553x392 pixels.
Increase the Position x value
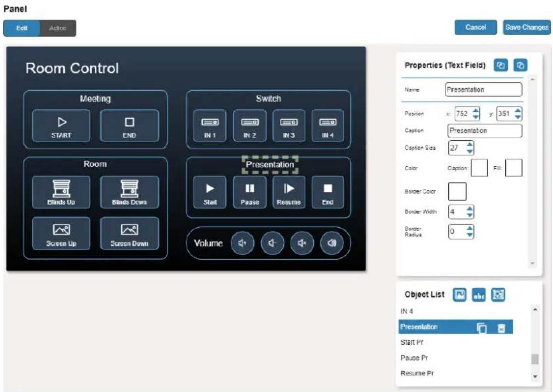[x=476, y=111]
